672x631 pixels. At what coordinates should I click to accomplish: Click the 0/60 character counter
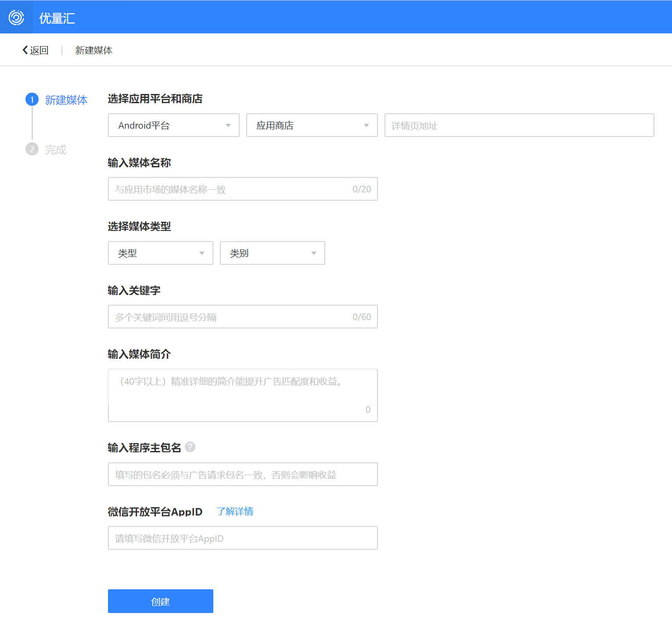click(362, 317)
